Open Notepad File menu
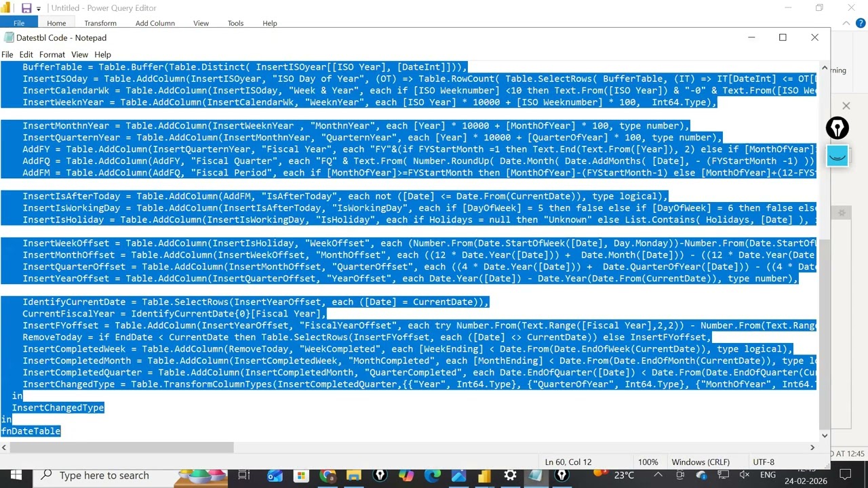This screenshot has width=868, height=488. (x=7, y=54)
